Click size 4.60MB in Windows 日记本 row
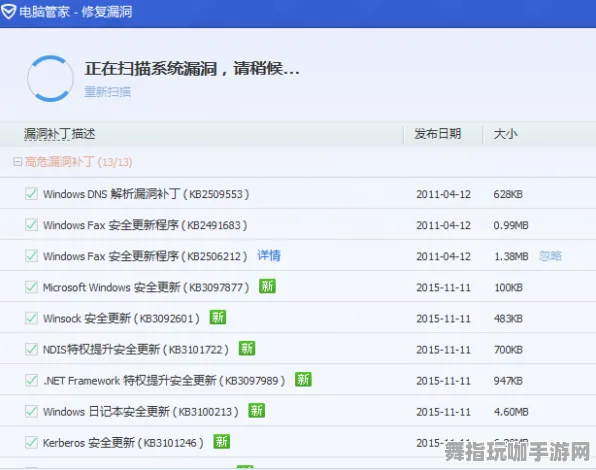This screenshot has width=596, height=470. 511,412
